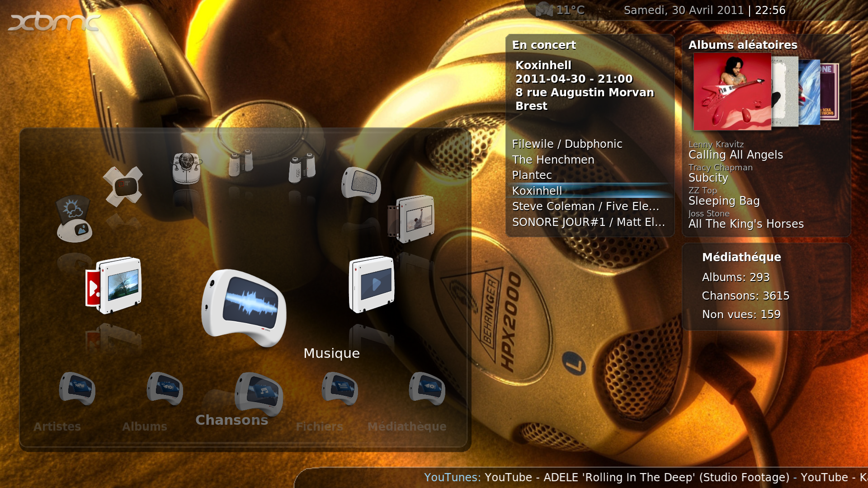Select SONORE JOUR#1 / Matt El... entry

click(590, 222)
